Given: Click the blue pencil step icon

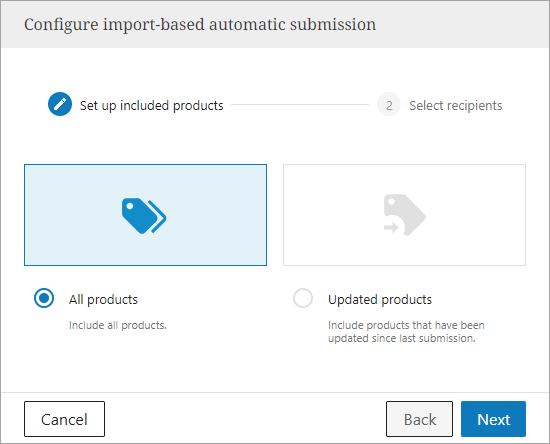Looking at the screenshot, I should pyautogui.click(x=60, y=104).
